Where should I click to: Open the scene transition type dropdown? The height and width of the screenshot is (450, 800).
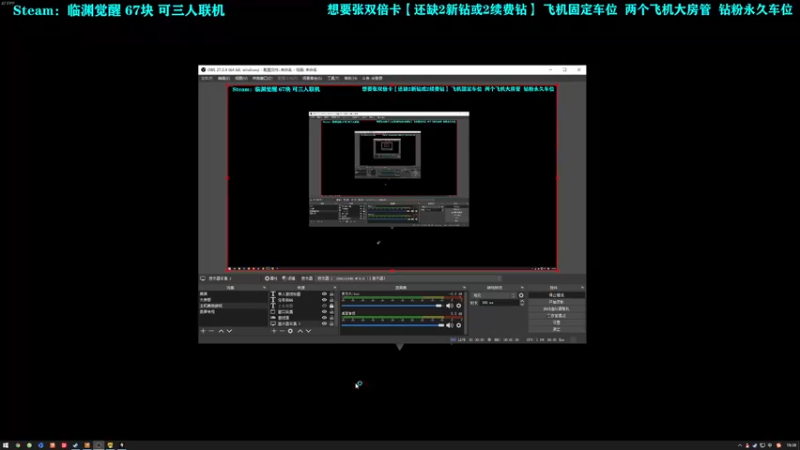pyautogui.click(x=494, y=295)
